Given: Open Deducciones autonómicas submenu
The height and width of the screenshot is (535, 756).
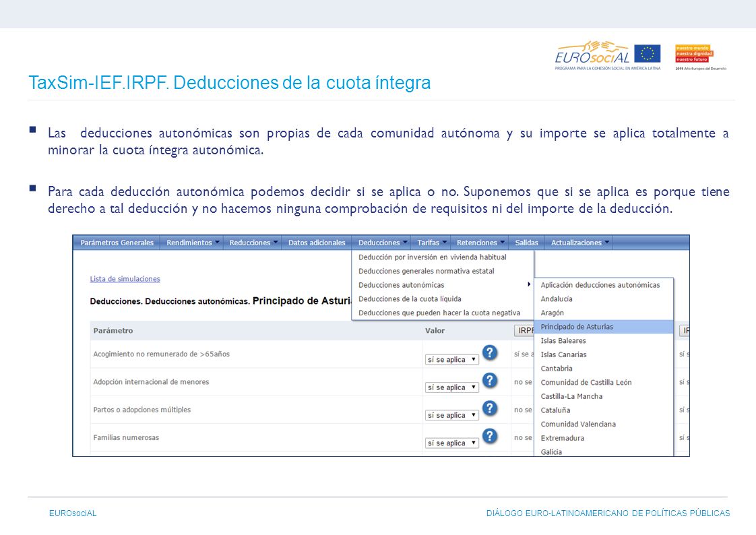Looking at the screenshot, I should point(443,285).
